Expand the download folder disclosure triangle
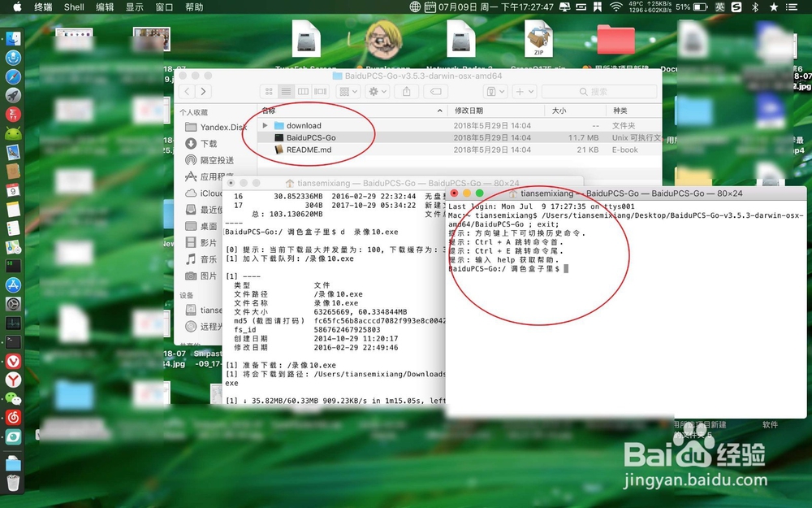 click(x=265, y=125)
